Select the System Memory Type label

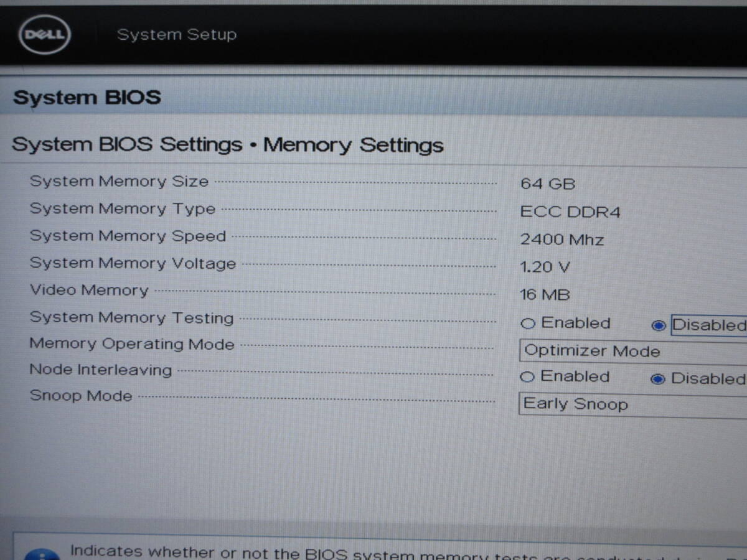point(122,209)
